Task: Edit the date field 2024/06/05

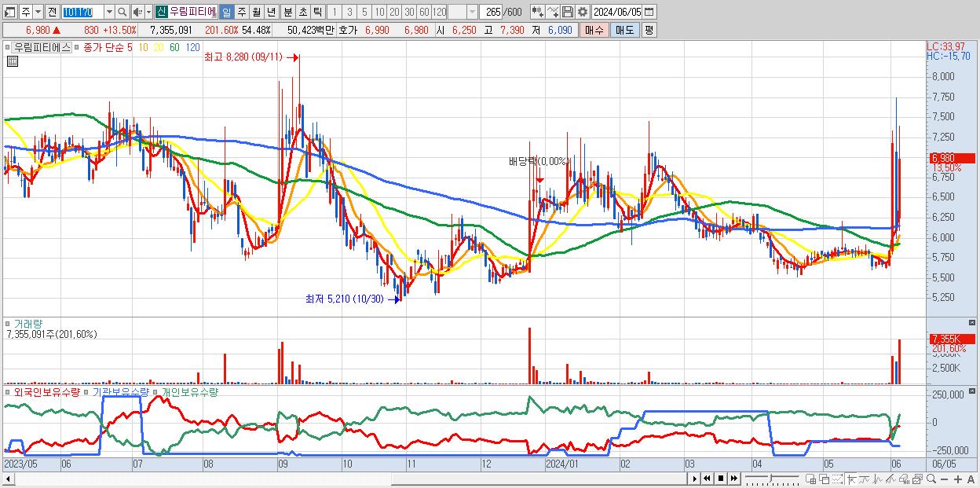Action: [617, 13]
